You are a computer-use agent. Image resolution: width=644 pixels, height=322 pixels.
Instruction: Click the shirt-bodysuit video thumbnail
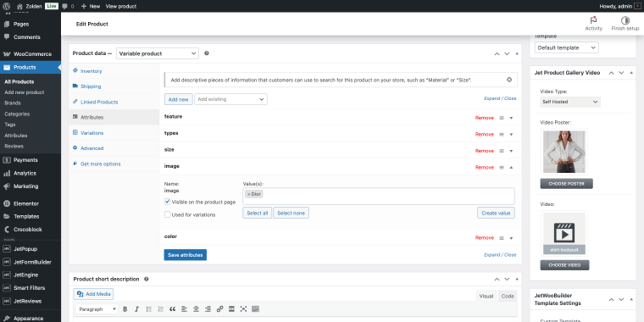pyautogui.click(x=563, y=233)
